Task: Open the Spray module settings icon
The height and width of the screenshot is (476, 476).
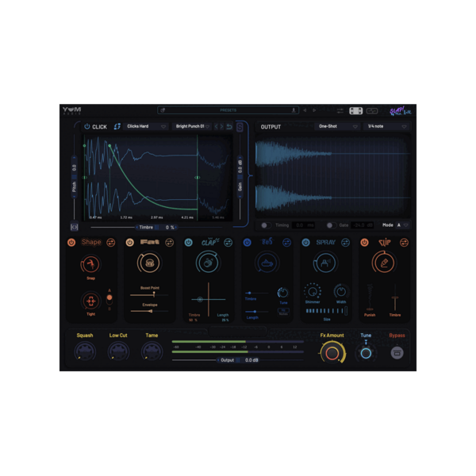Action: point(345,242)
